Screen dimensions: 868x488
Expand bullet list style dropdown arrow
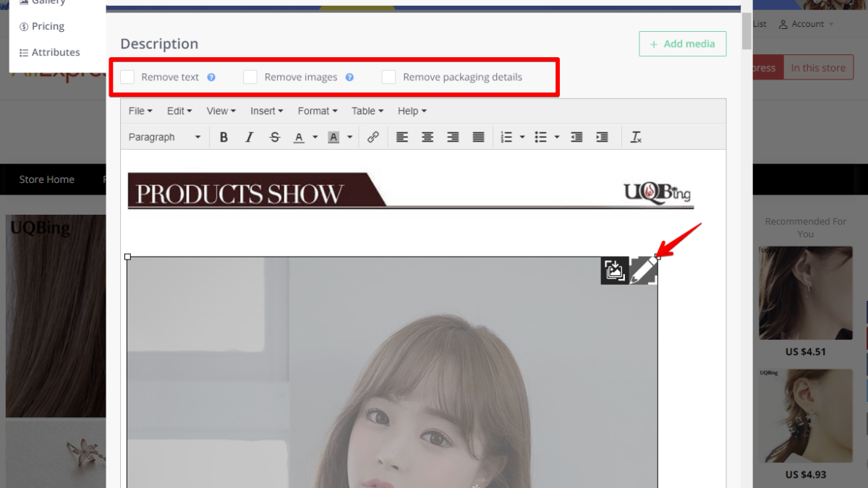point(556,137)
